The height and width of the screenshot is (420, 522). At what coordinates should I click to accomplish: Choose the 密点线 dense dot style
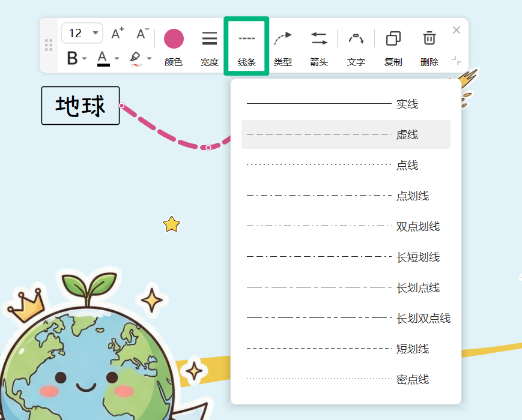coord(346,379)
